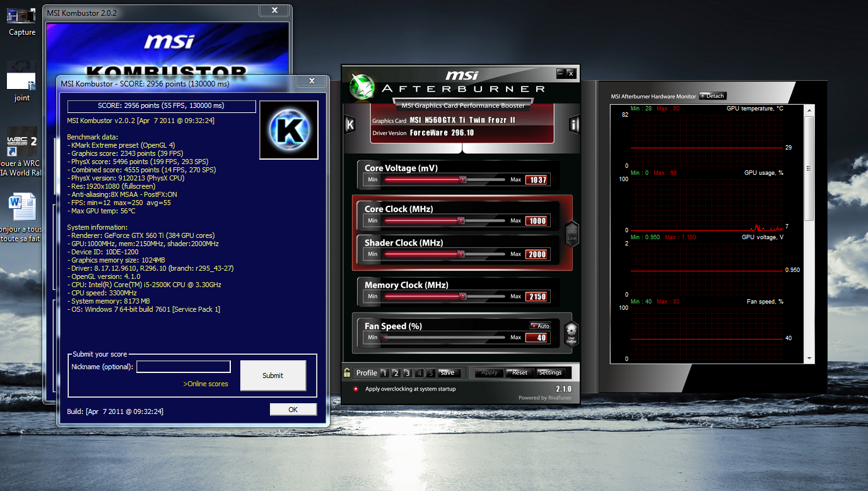Click the Nickname input field

pyautogui.click(x=184, y=367)
